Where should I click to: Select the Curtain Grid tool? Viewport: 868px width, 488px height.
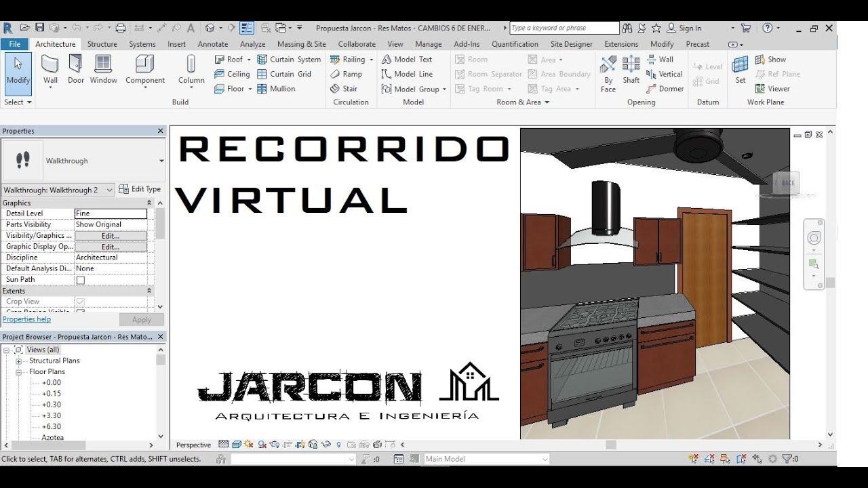coord(284,74)
